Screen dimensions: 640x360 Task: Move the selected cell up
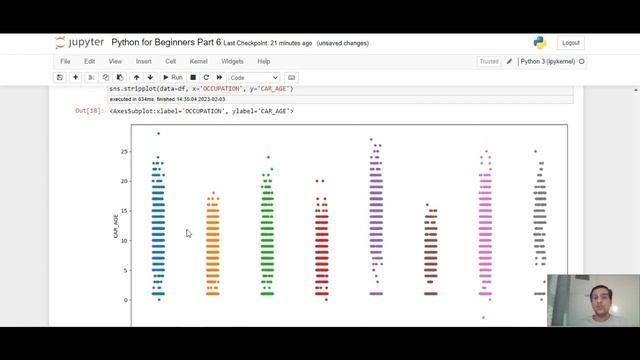click(x=136, y=78)
